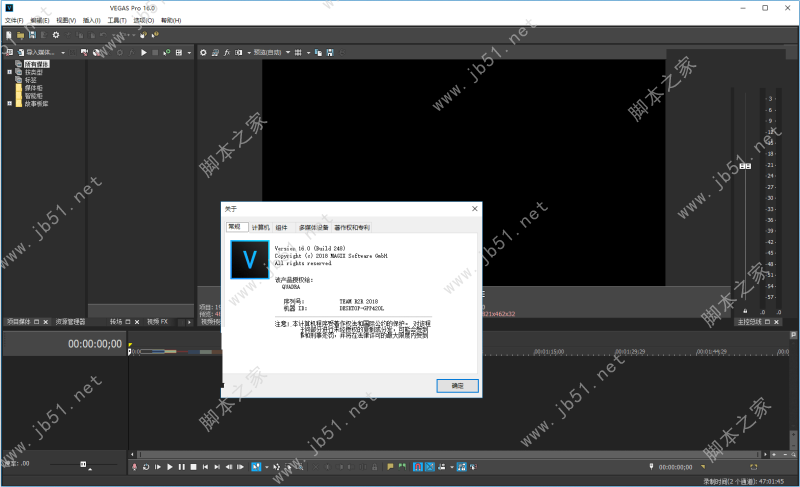Switch to the 视频 FX panel tab
Screen dimensions: 800x487
click(x=158, y=322)
